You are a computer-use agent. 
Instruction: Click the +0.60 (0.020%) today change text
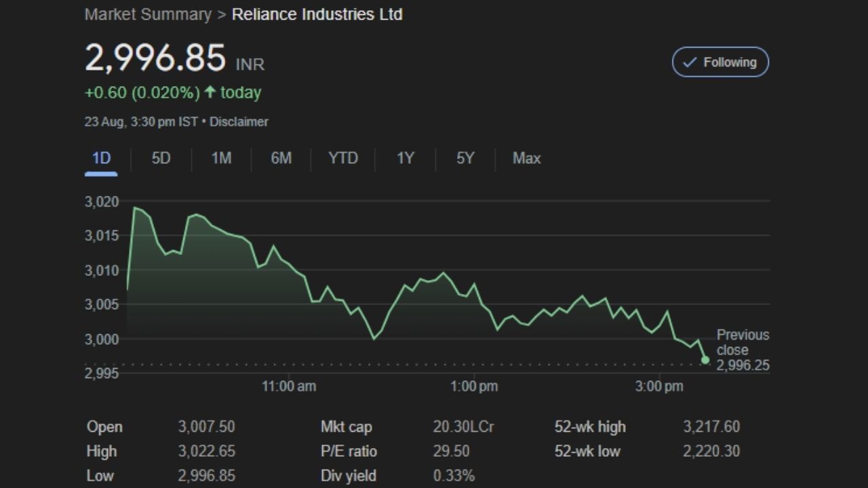click(173, 93)
